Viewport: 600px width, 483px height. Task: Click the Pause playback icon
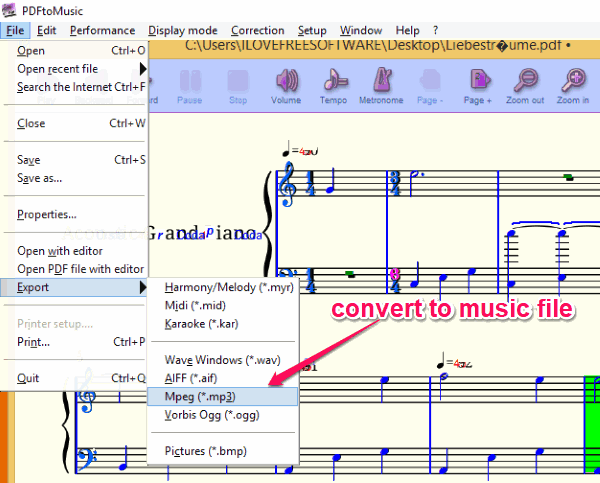(190, 80)
